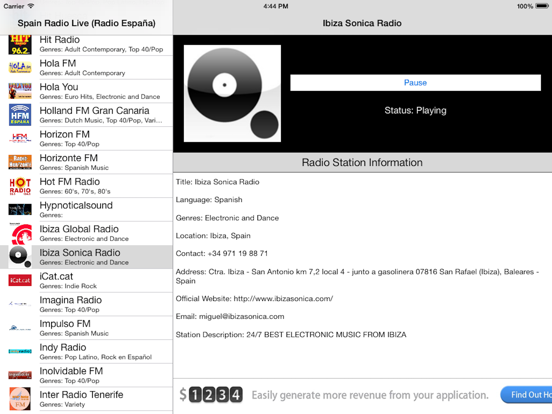This screenshot has width=552, height=414.
Task: Select the Holland FM Gran Canaria HFM logo
Action: click(20, 115)
